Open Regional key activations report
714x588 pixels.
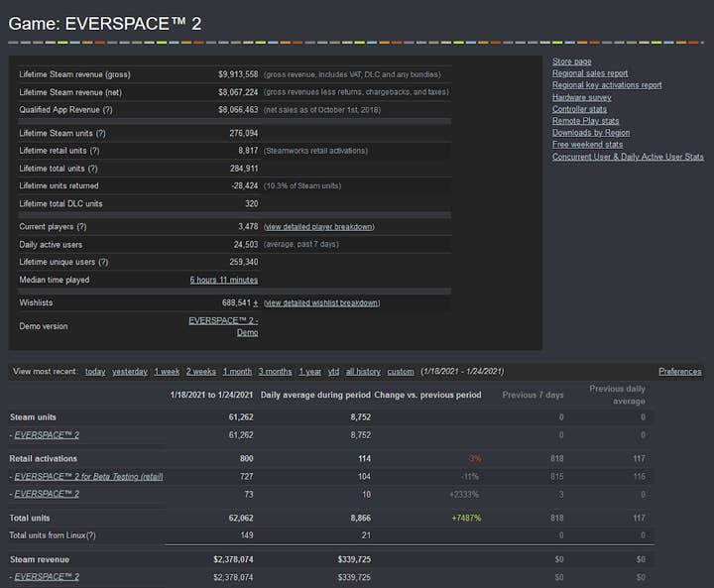[x=607, y=85]
